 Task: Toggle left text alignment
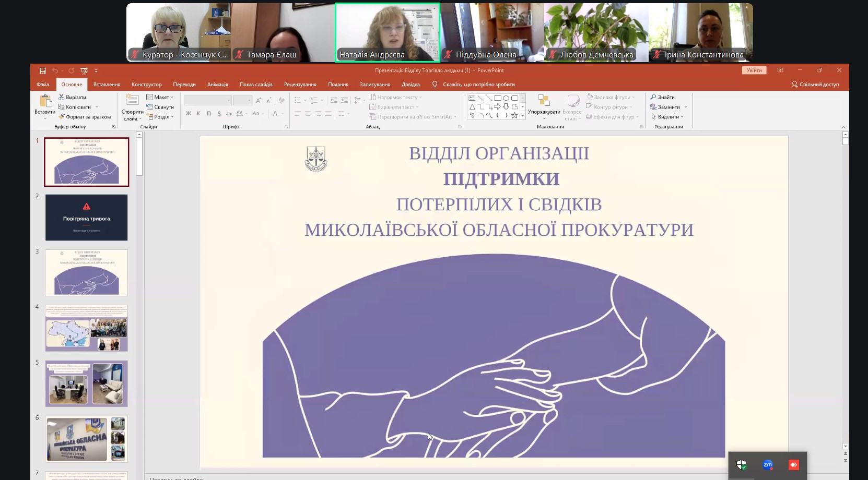[297, 113]
